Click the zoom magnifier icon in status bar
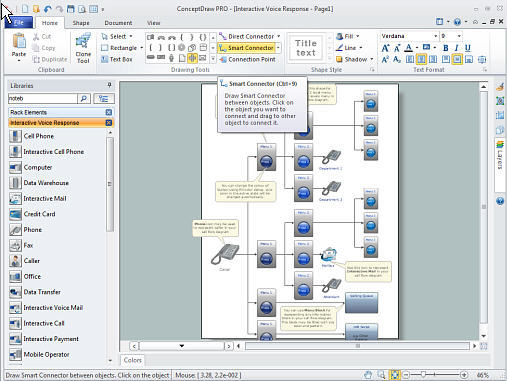The height and width of the screenshot is (381, 507). pyautogui.click(x=381, y=375)
